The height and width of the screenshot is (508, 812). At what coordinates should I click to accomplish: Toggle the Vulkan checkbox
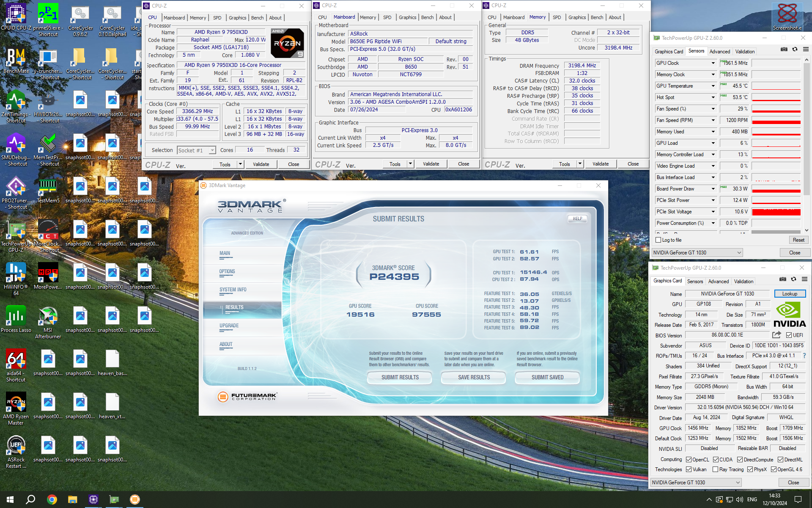click(x=689, y=469)
